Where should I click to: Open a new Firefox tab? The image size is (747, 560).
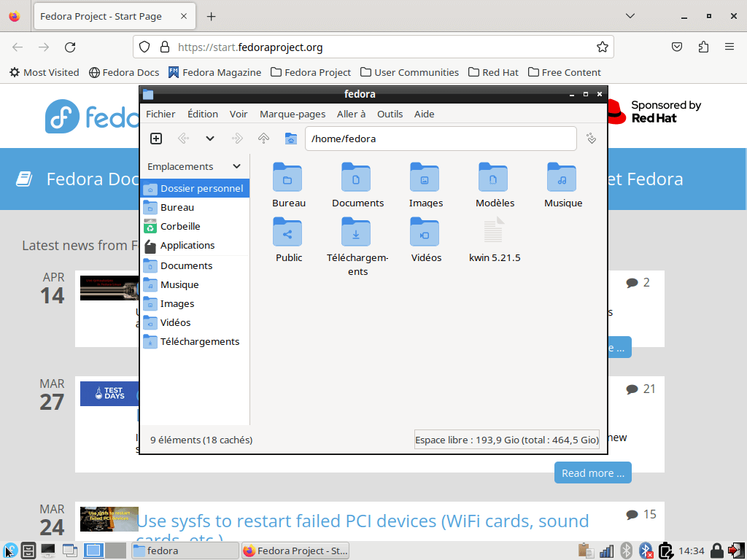211,17
